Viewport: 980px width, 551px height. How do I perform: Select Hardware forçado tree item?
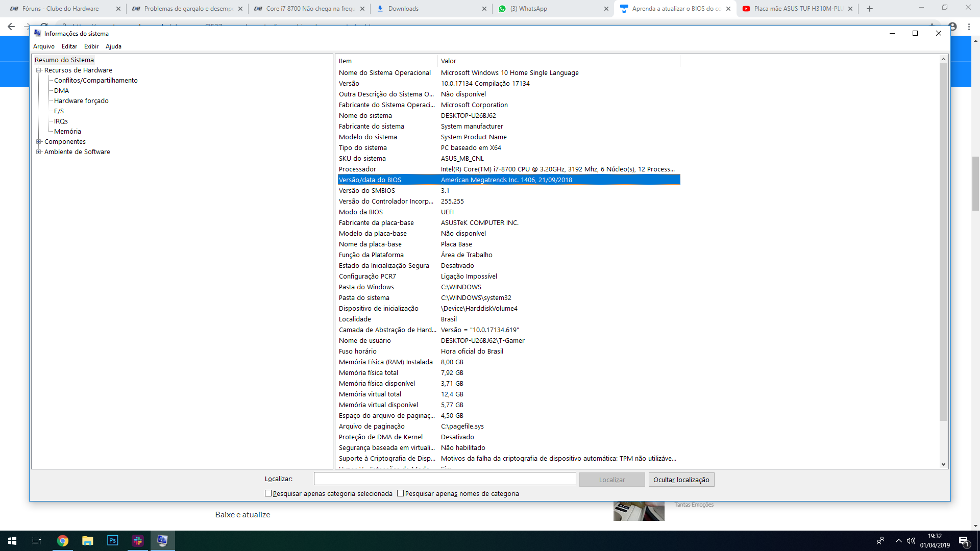(81, 101)
